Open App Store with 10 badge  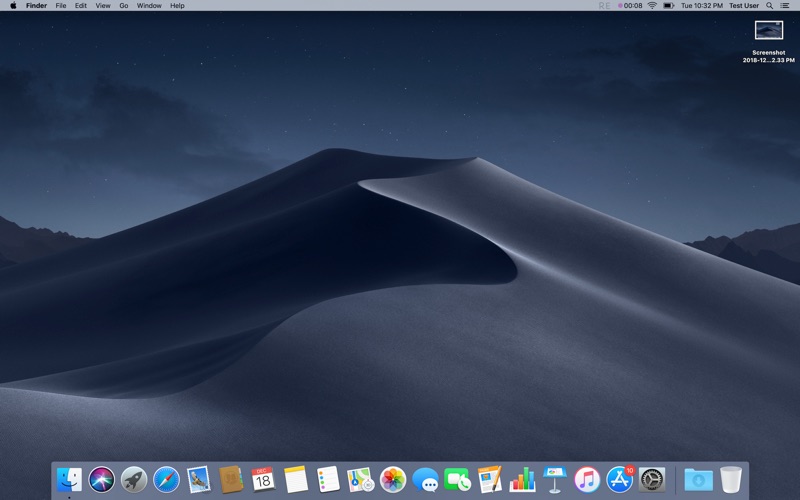pos(619,480)
